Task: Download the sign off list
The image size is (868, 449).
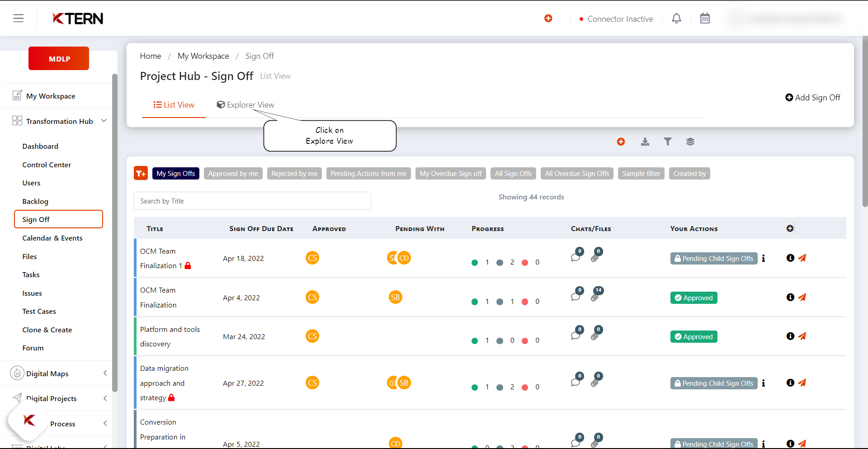Action: pos(645,142)
